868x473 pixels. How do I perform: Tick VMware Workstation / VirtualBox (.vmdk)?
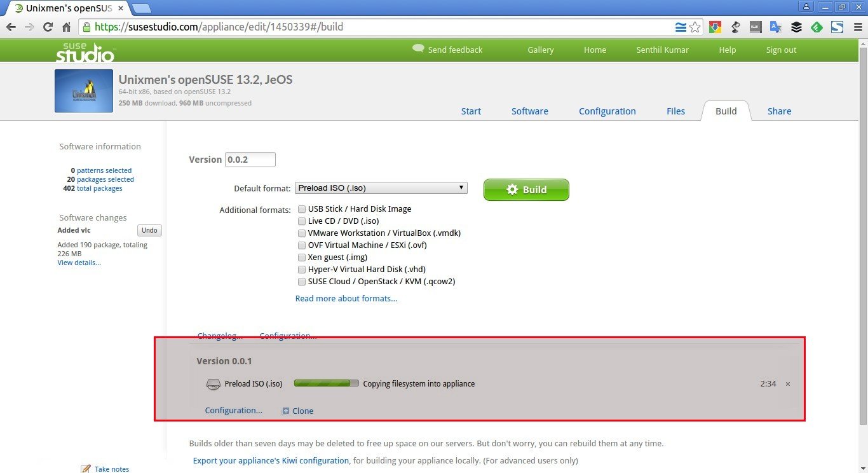302,233
